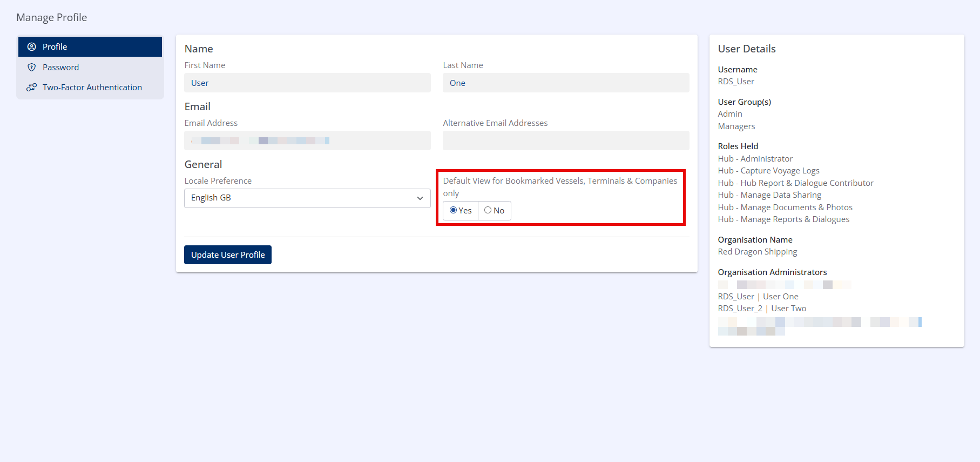This screenshot has width=980, height=462.
Task: Click the Alternative Email Addresses field
Action: (x=566, y=140)
